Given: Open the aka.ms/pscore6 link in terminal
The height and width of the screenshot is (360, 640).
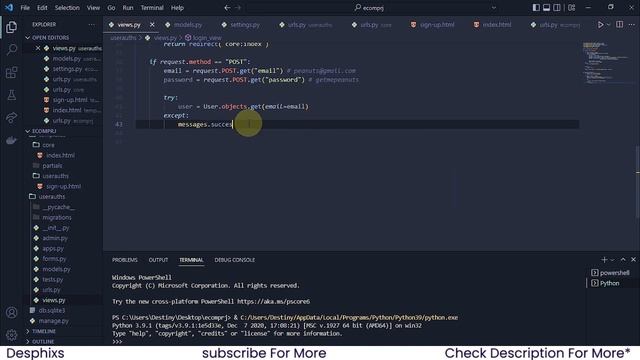Looking at the screenshot, I should pyautogui.click(x=273, y=302).
